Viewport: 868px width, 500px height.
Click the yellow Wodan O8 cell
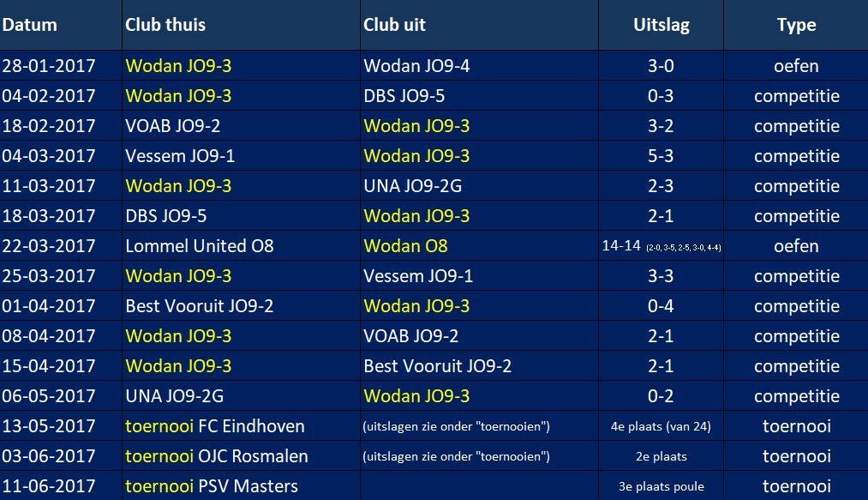[405, 246]
